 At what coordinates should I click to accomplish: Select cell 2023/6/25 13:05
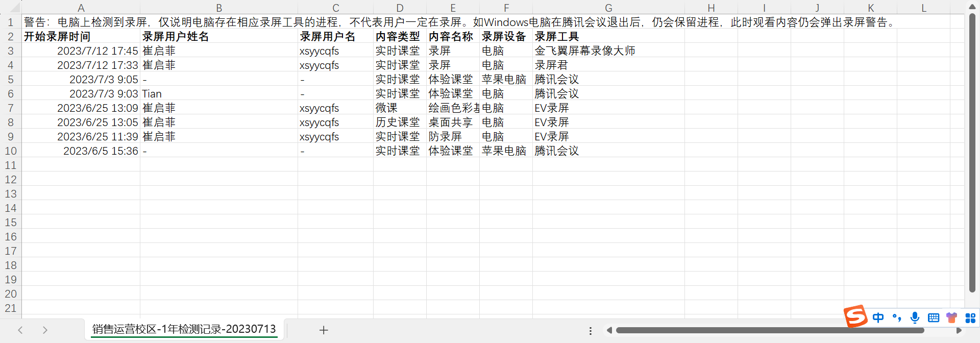coord(81,122)
